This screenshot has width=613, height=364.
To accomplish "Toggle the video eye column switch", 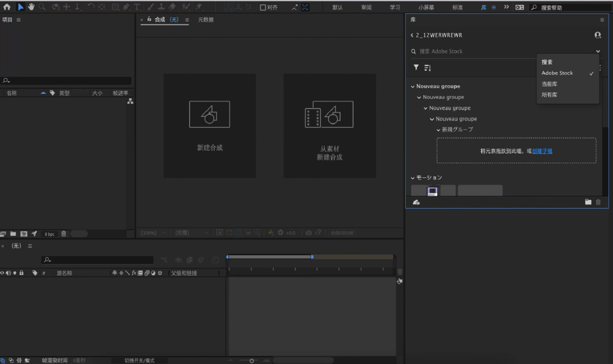I will pyautogui.click(x=2, y=273).
